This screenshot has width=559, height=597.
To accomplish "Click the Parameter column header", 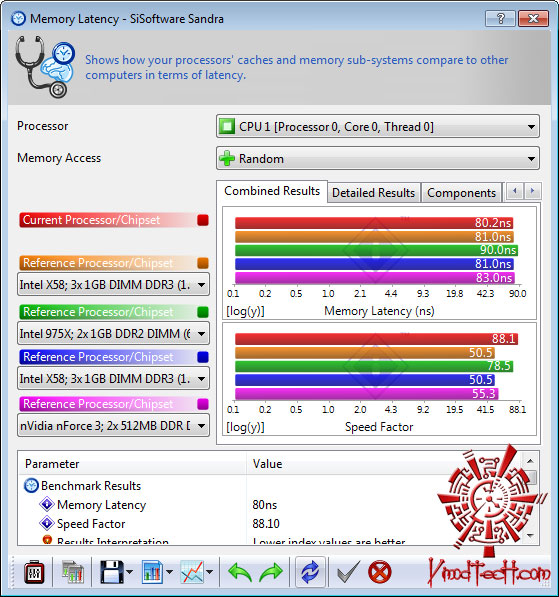I will [132, 463].
